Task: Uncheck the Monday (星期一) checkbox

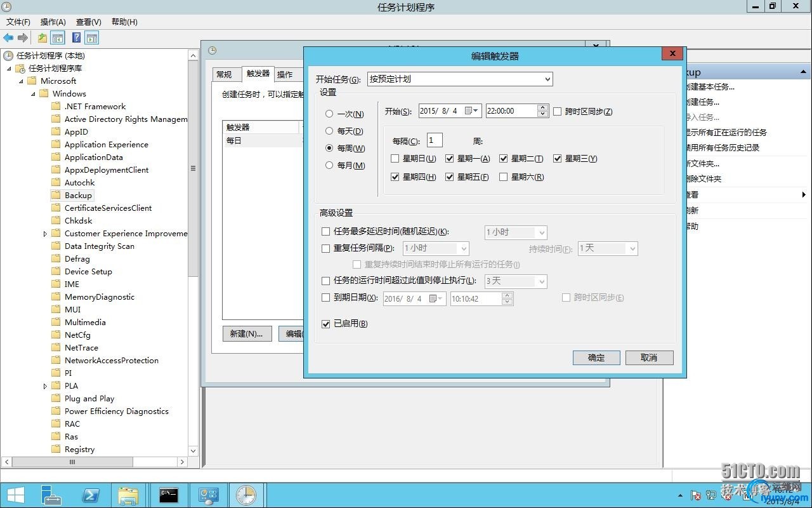Action: pos(450,159)
